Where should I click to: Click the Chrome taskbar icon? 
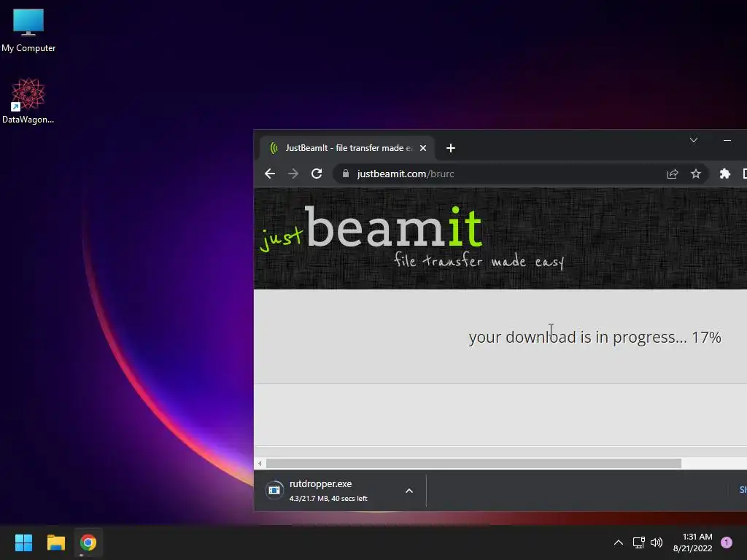[x=88, y=542]
